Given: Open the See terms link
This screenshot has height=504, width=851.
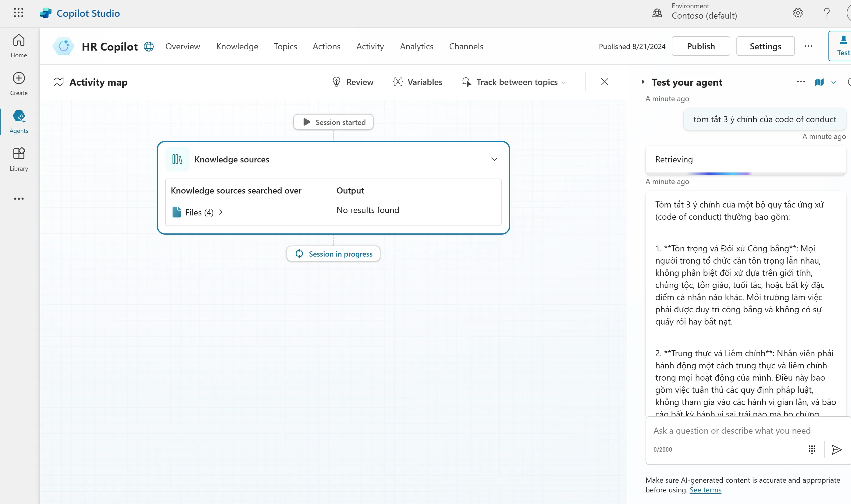Looking at the screenshot, I should 705,490.
